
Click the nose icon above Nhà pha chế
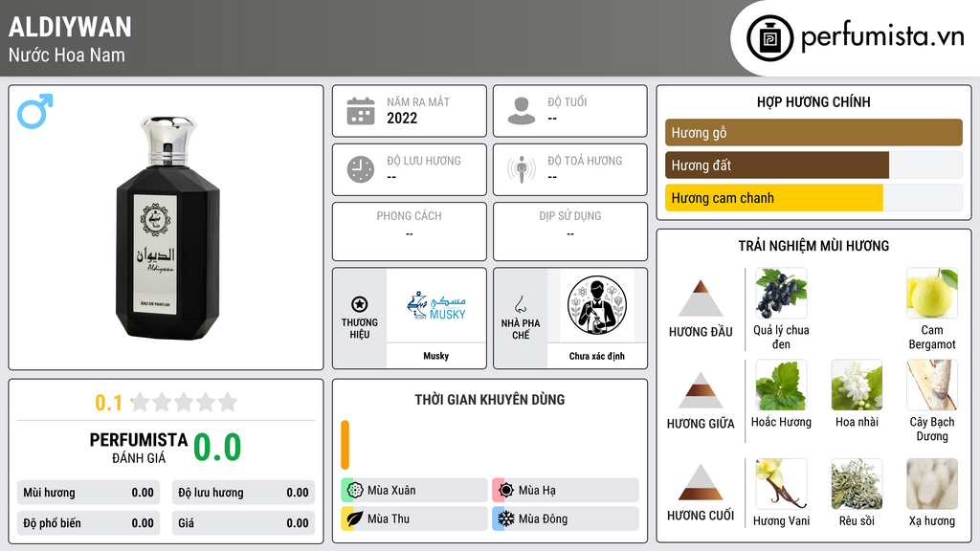tap(520, 304)
